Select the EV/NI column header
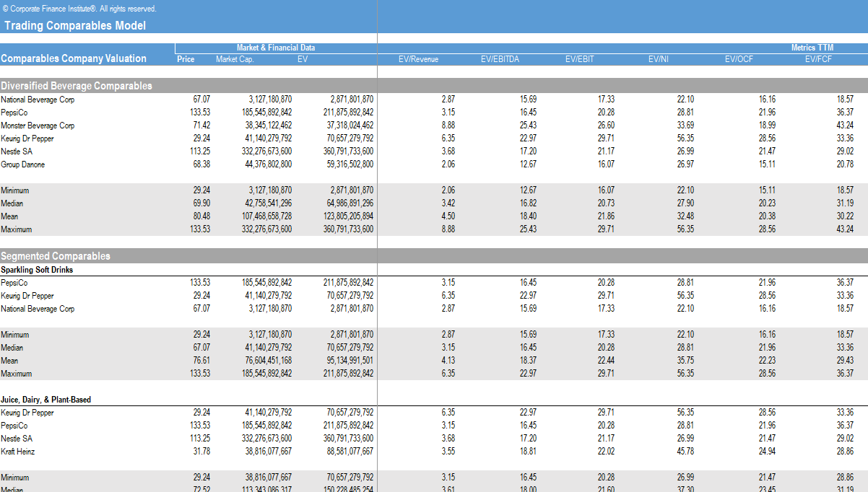The image size is (868, 492). [659, 59]
